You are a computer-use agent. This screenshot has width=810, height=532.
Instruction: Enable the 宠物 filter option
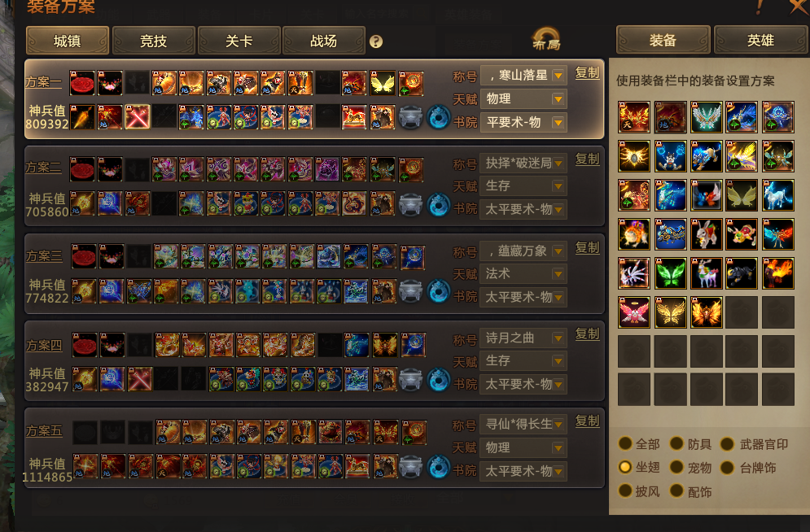(676, 468)
